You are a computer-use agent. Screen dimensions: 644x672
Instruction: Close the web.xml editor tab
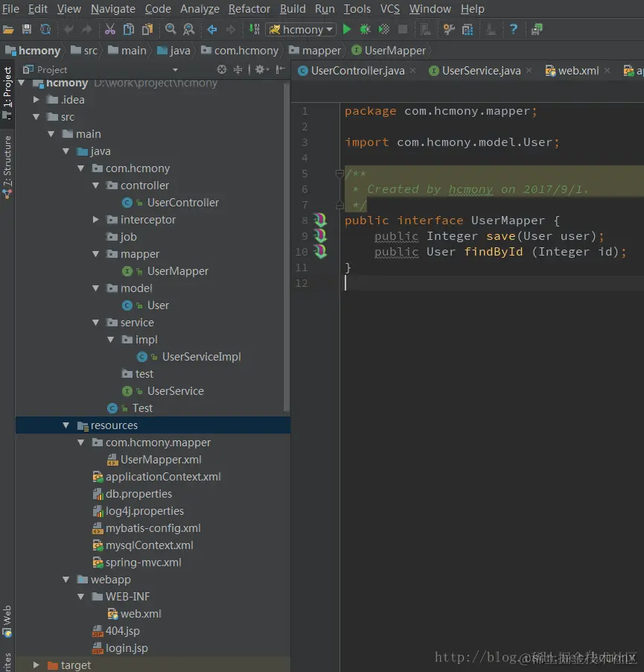607,70
